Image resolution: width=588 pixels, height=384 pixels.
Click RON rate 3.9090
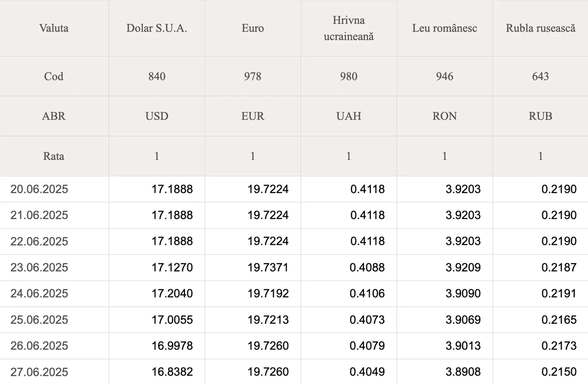(x=463, y=294)
